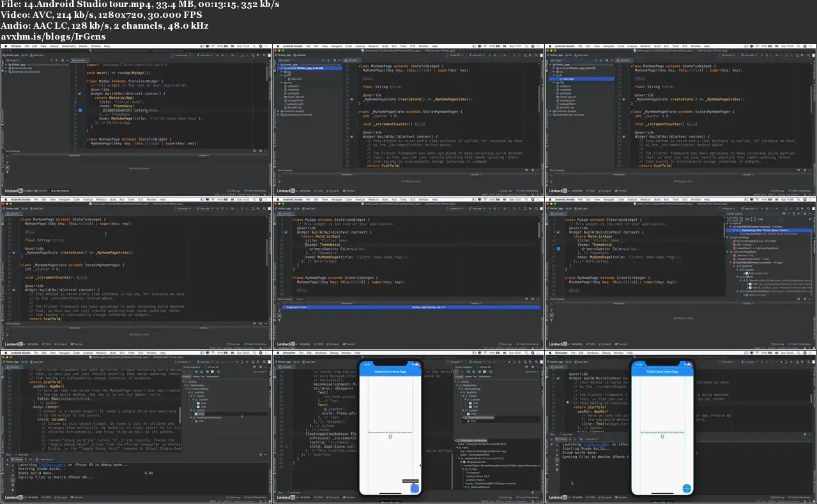Open the frame with main.dart selected in project tree
This screenshot has height=504, width=817.
click(680, 119)
